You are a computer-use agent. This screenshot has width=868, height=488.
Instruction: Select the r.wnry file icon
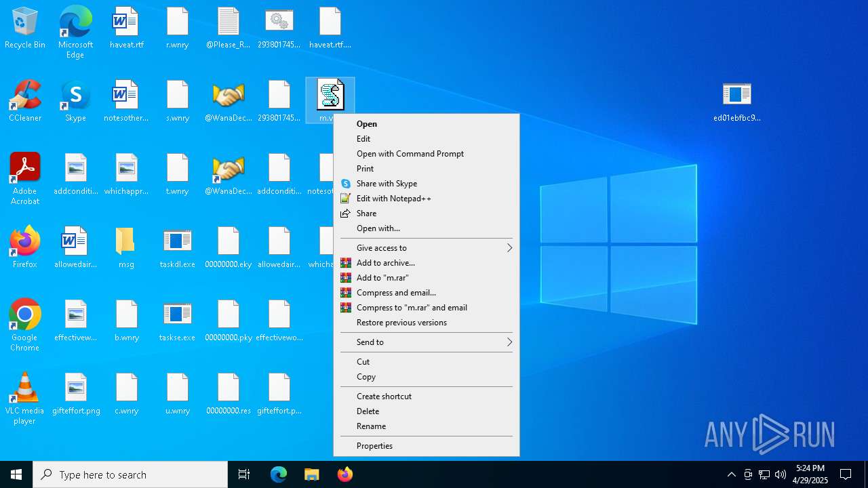tap(178, 28)
